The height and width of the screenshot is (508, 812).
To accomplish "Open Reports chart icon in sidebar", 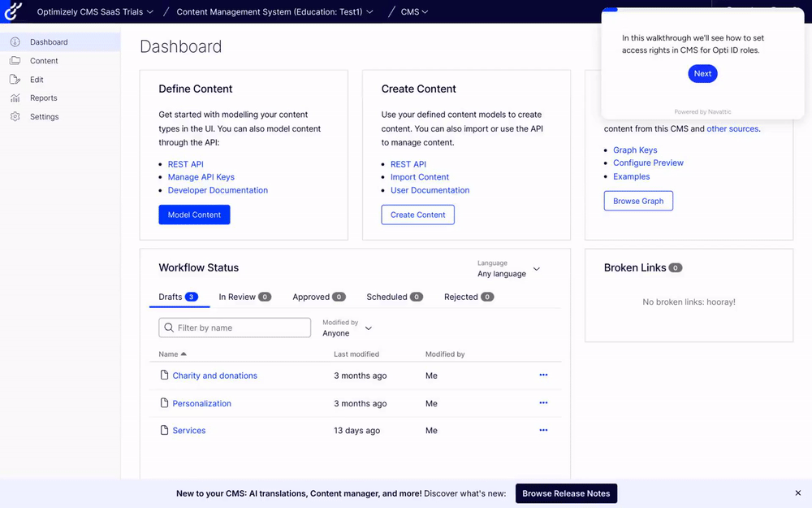I will pyautogui.click(x=15, y=98).
